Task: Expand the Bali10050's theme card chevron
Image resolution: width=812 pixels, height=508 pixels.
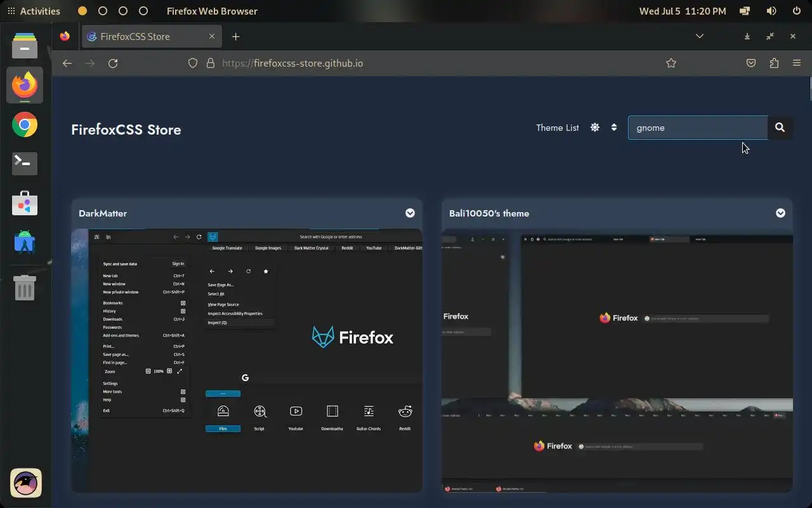Action: [x=780, y=213]
